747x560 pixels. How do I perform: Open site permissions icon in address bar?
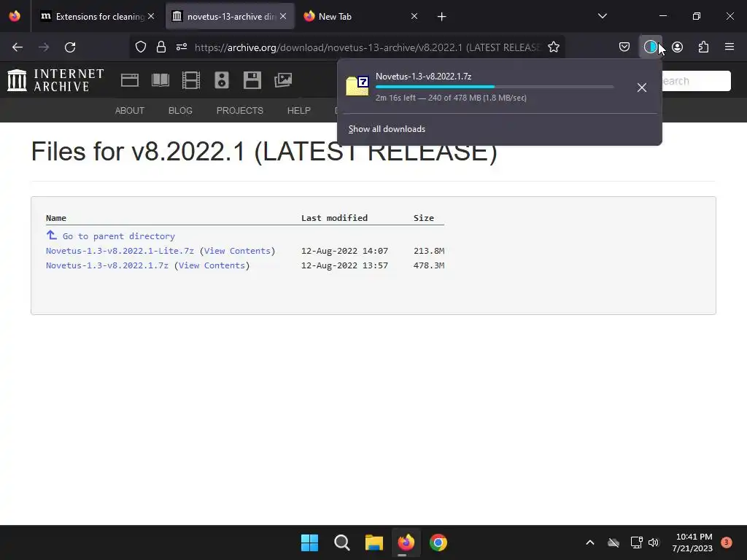tap(182, 47)
